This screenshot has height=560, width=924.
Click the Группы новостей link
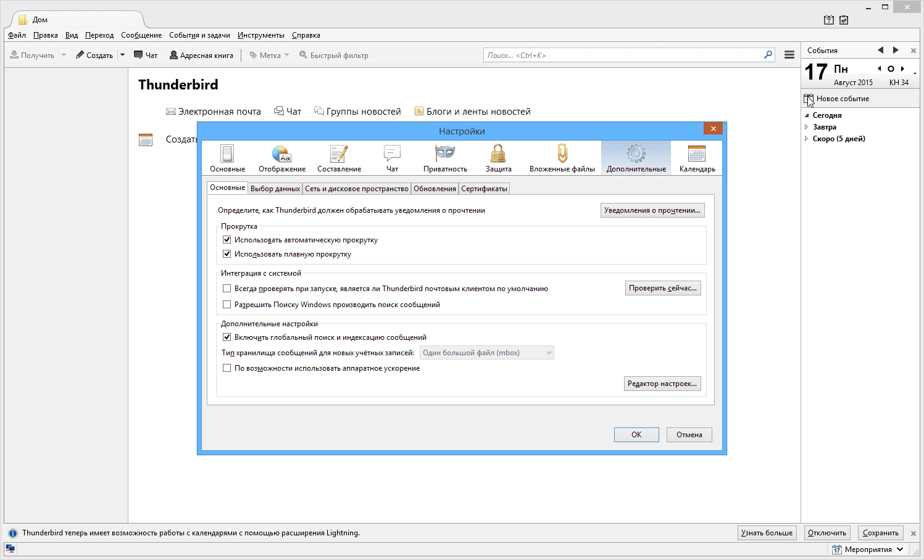point(357,112)
